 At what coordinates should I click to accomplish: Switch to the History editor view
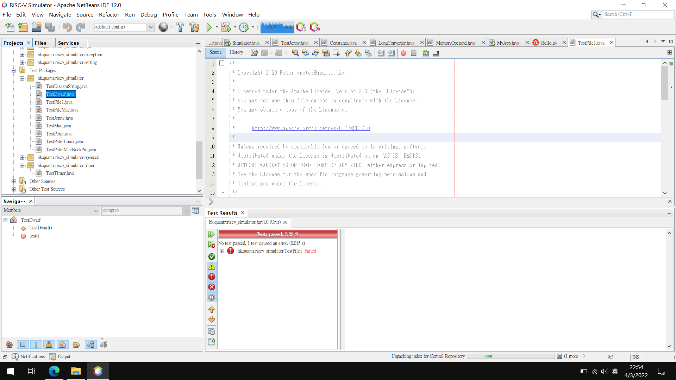coord(236,53)
